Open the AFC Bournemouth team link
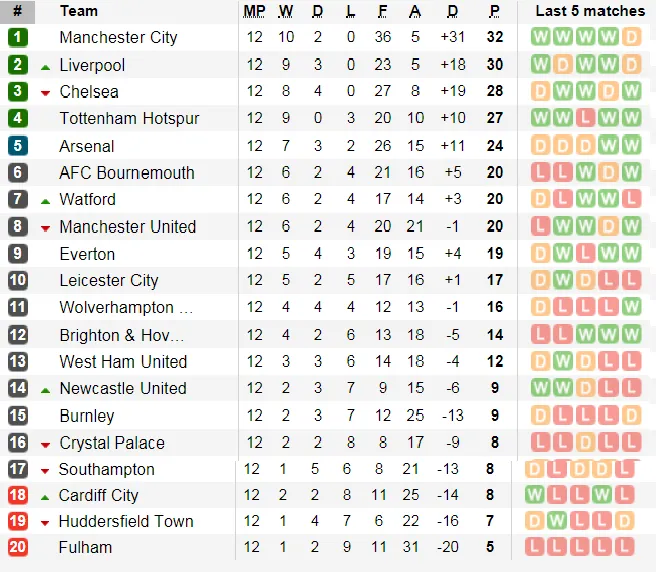Screen dimensions: 656x572 [x=126, y=173]
